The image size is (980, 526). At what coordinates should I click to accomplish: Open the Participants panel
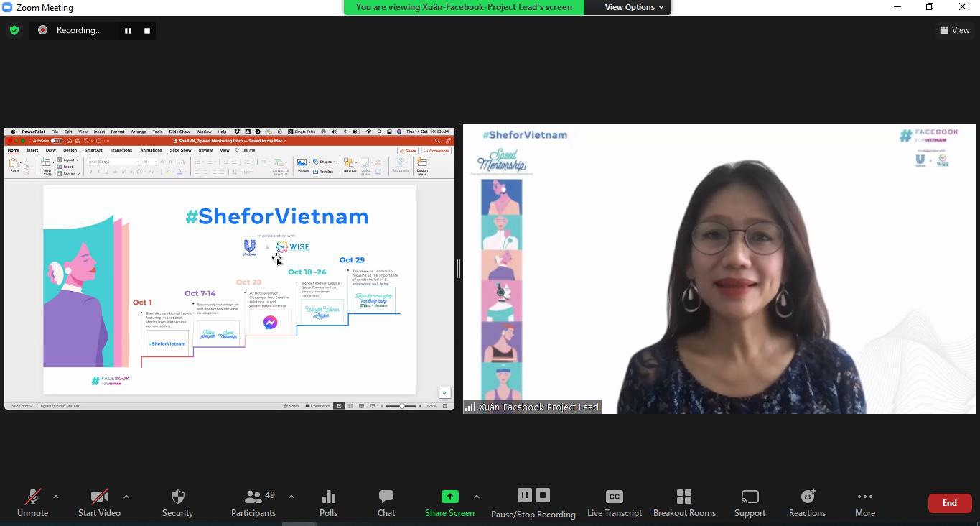point(253,502)
